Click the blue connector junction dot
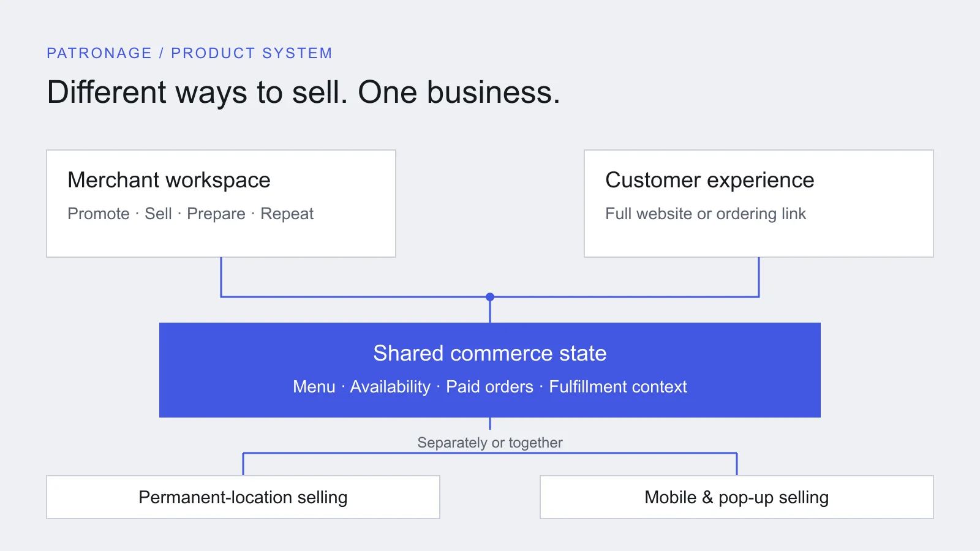 tap(490, 297)
